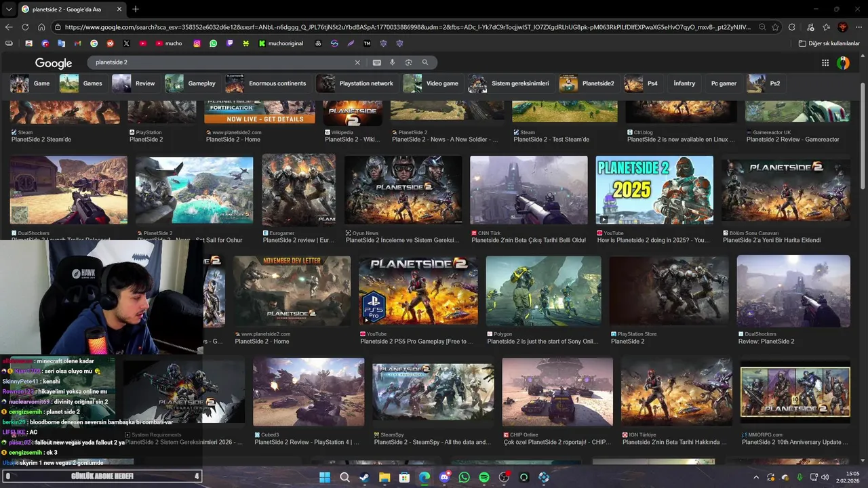Image resolution: width=868 pixels, height=488 pixels.
Task: Go back using the browser back arrow
Action: [x=9, y=27]
